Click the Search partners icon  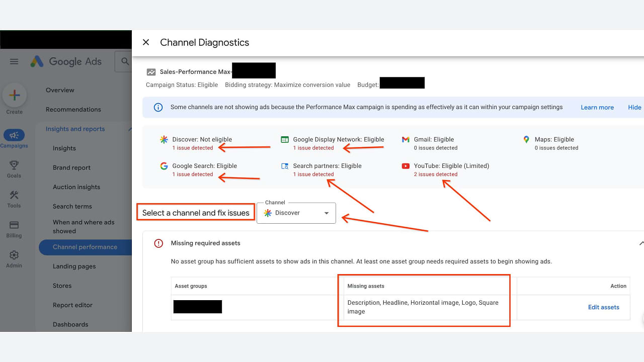pyautogui.click(x=285, y=166)
